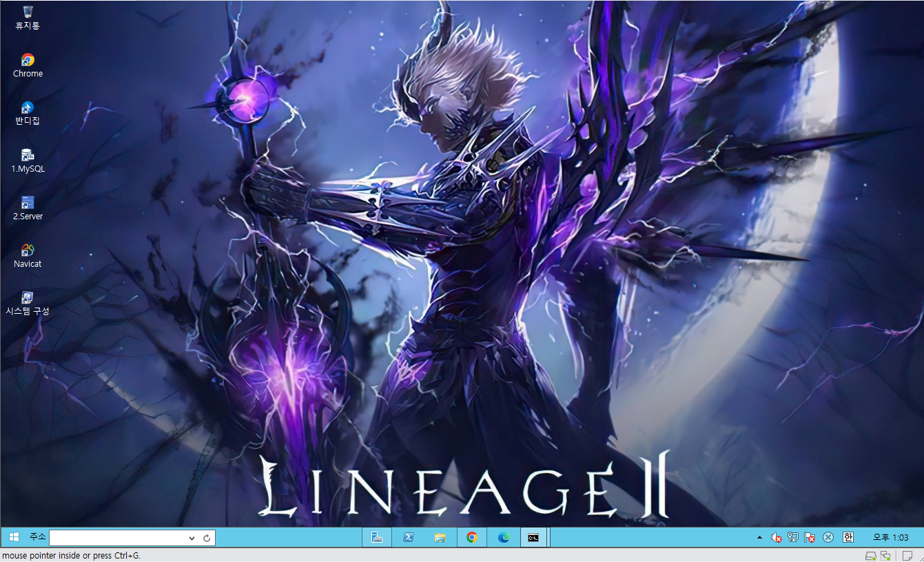
Task: Open the 휴지통 recycle bin icon
Action: [28, 17]
